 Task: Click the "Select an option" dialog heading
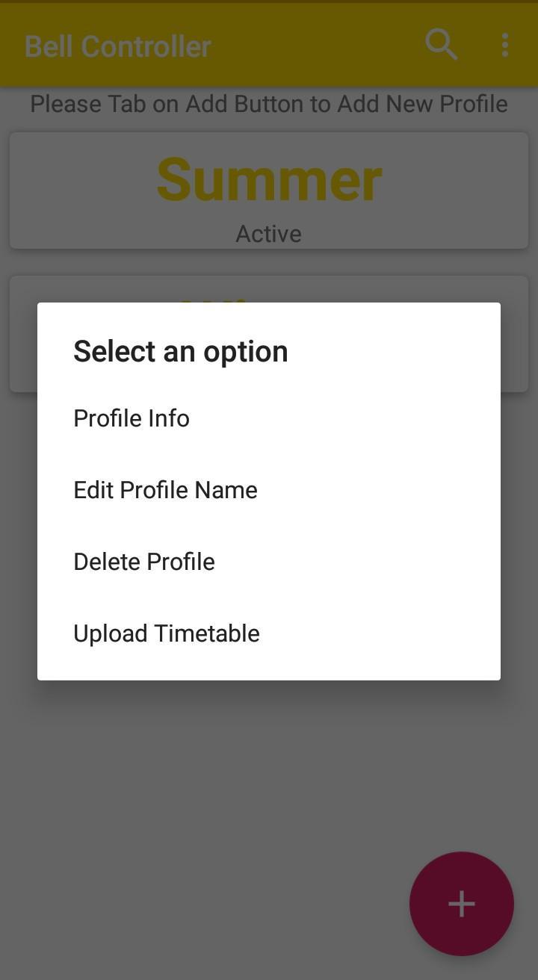coord(180,351)
